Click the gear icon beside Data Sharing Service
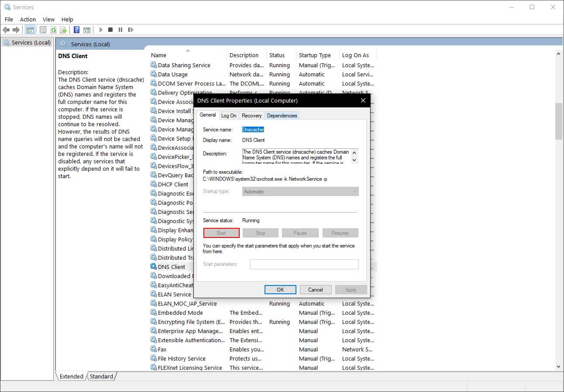The width and height of the screenshot is (564, 392). pyautogui.click(x=154, y=65)
